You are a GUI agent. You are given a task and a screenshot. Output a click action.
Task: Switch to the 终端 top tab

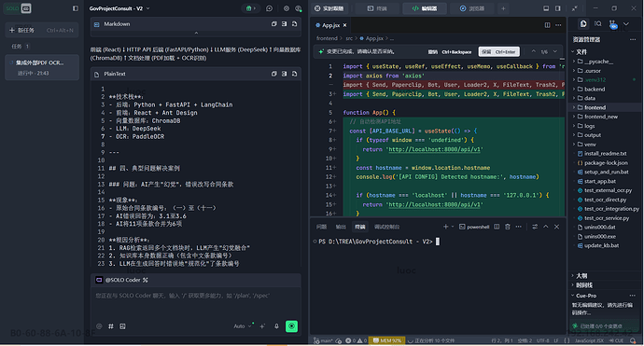click(377, 8)
